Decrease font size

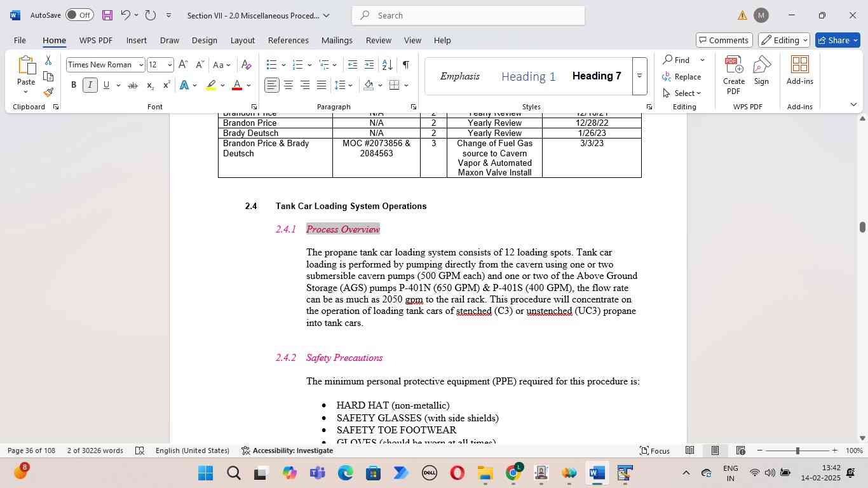pyautogui.click(x=200, y=65)
